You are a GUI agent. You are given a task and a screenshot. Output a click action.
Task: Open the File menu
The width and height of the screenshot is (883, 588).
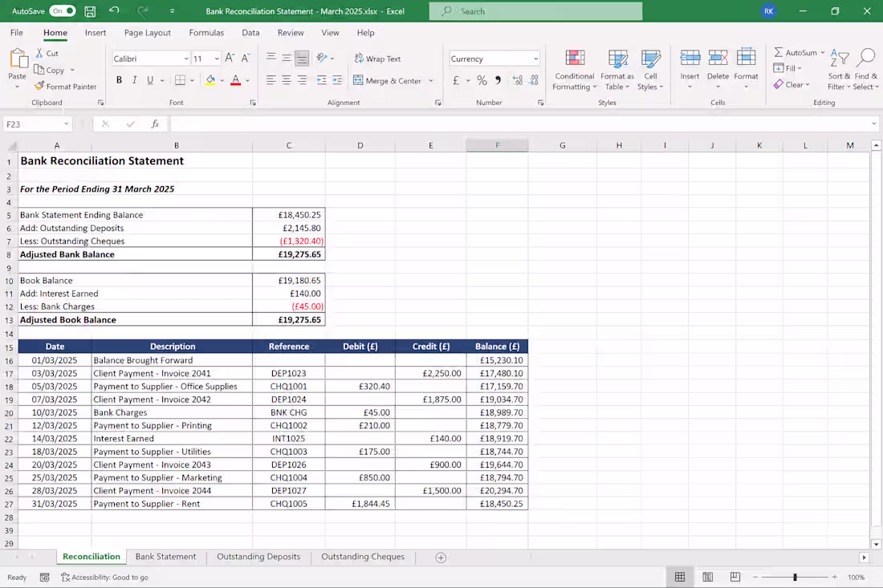[x=16, y=33]
